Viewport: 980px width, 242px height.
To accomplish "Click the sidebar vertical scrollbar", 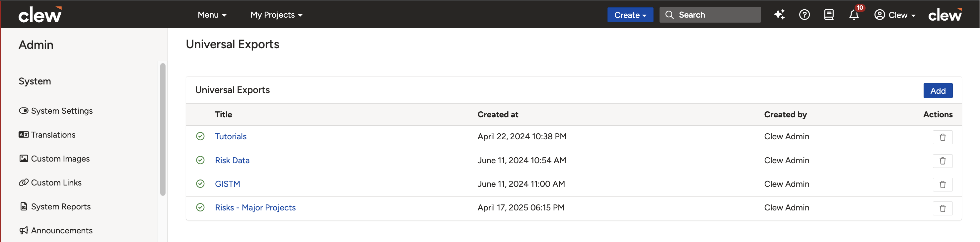I will 163,130.
